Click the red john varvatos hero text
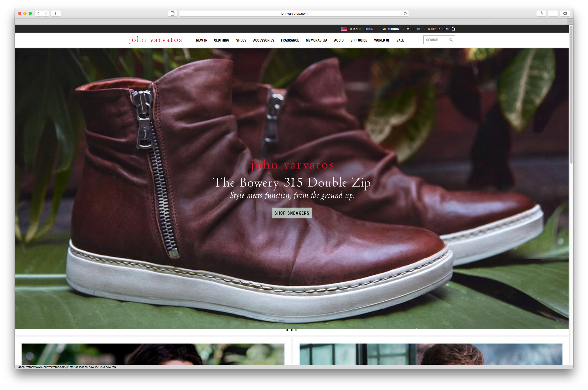Screen dimensions: 588x390 (292, 165)
